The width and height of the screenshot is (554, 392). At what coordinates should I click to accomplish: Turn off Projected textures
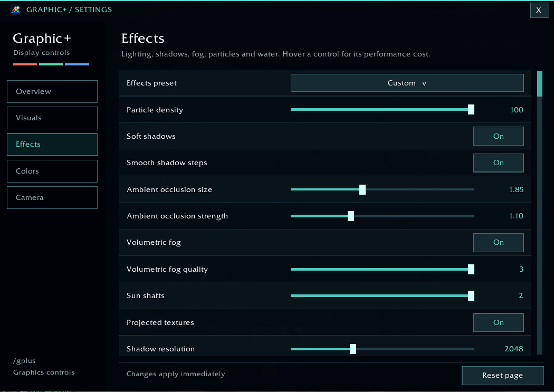[498, 322]
